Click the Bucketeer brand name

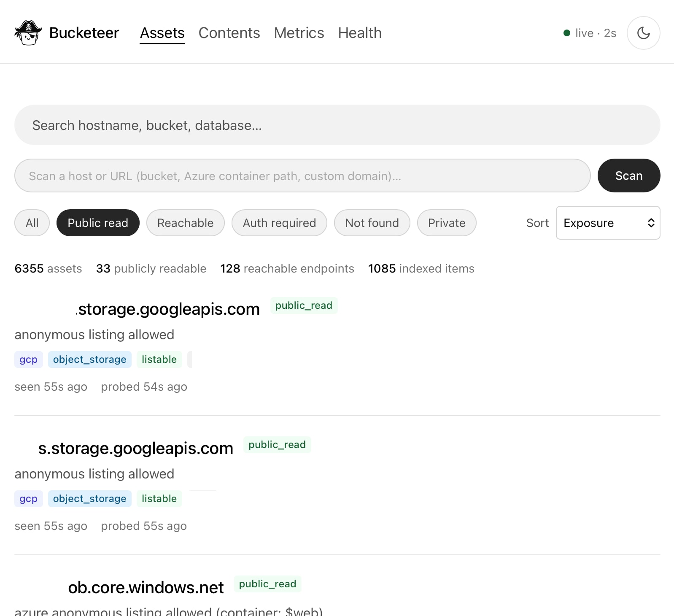point(84,33)
